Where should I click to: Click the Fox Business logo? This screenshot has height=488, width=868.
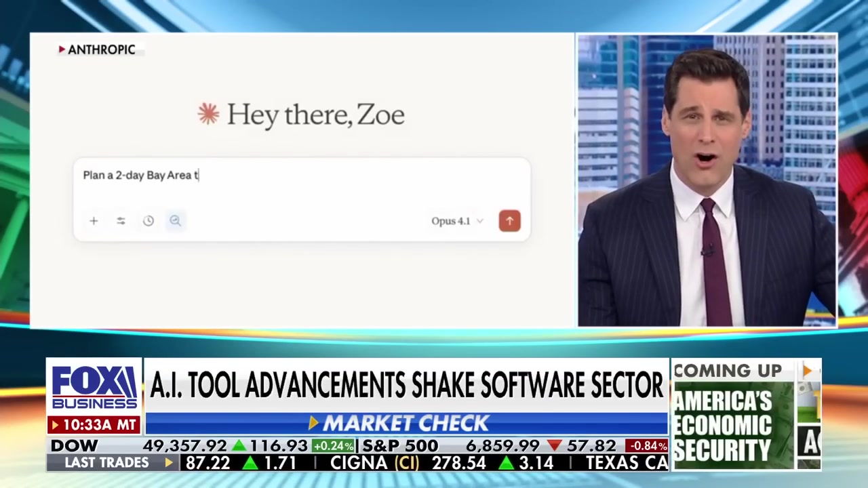tap(94, 388)
